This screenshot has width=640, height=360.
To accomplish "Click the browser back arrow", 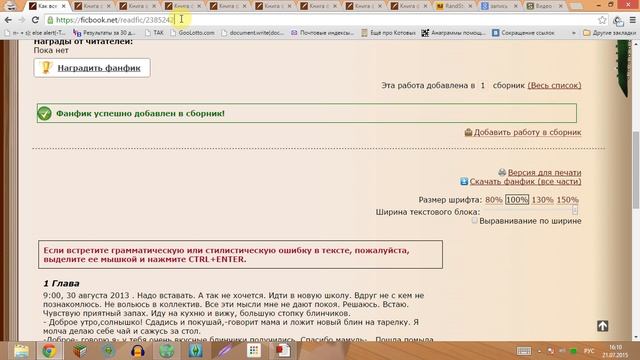I will [x=8, y=20].
